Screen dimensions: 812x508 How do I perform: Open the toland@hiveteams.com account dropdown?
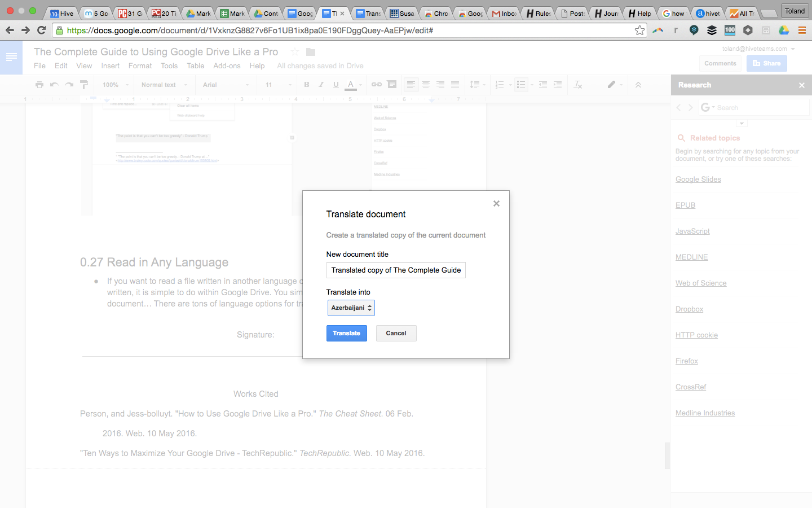point(758,49)
